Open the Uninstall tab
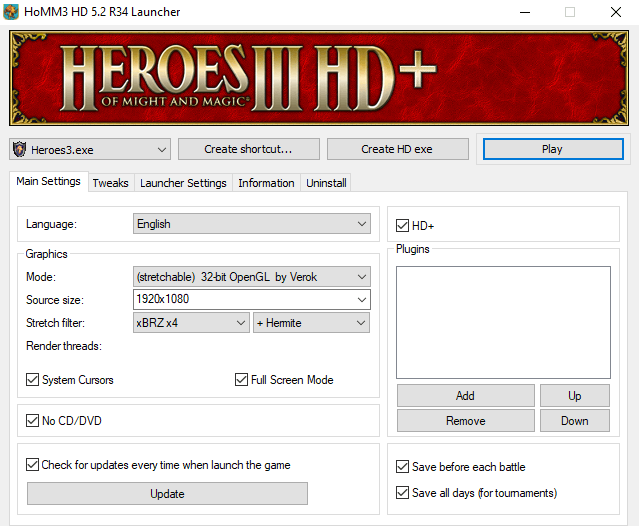Image resolution: width=639 pixels, height=526 pixels. point(326,183)
